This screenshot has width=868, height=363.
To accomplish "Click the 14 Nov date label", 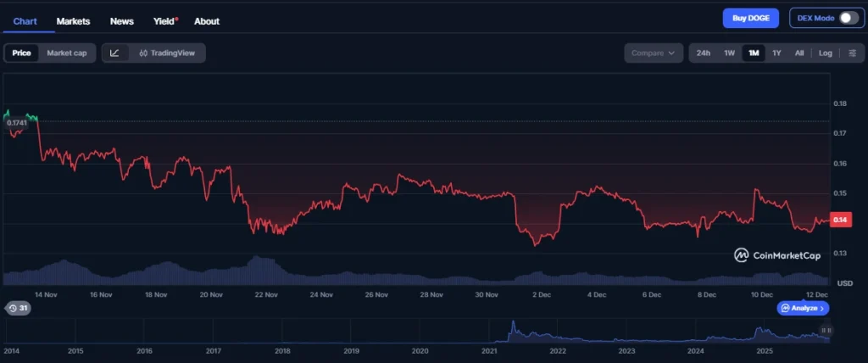I will click(x=46, y=295).
